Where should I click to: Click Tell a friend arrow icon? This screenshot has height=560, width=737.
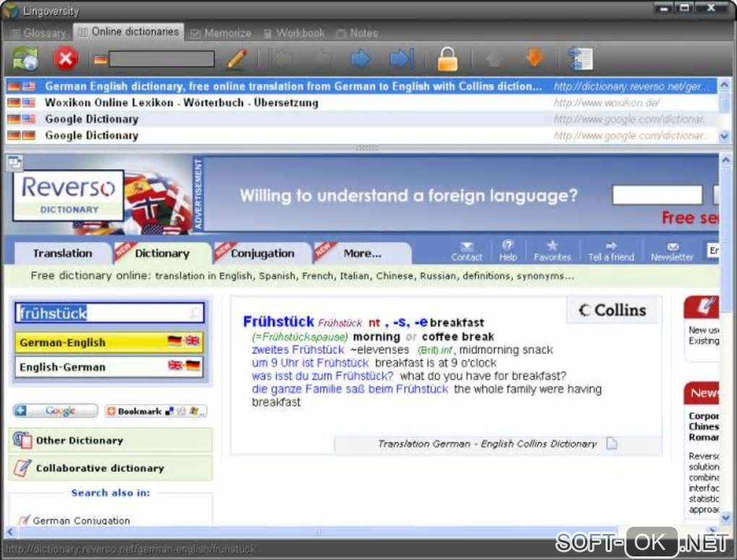point(611,246)
